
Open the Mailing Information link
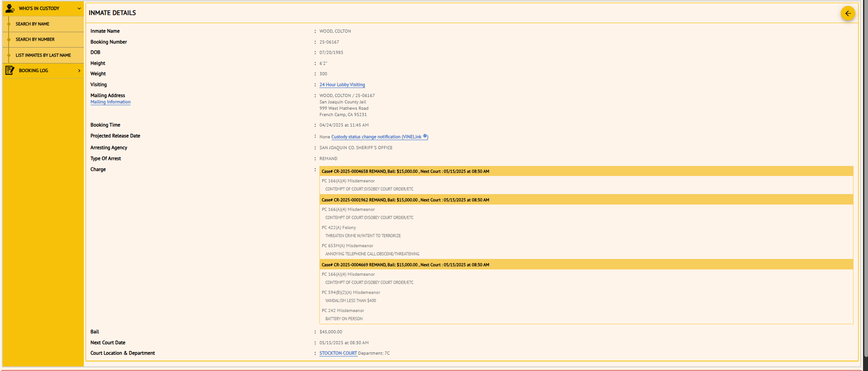[x=111, y=102]
